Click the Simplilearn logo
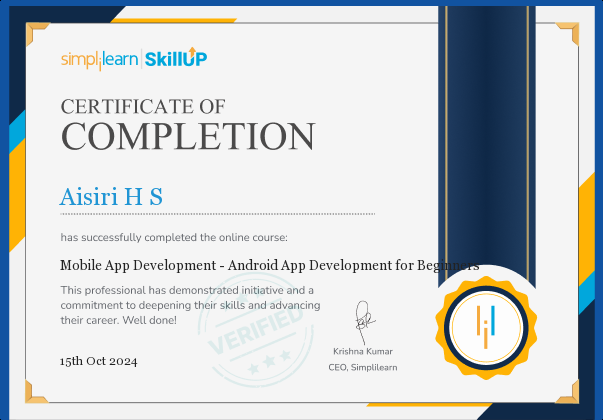 point(100,59)
